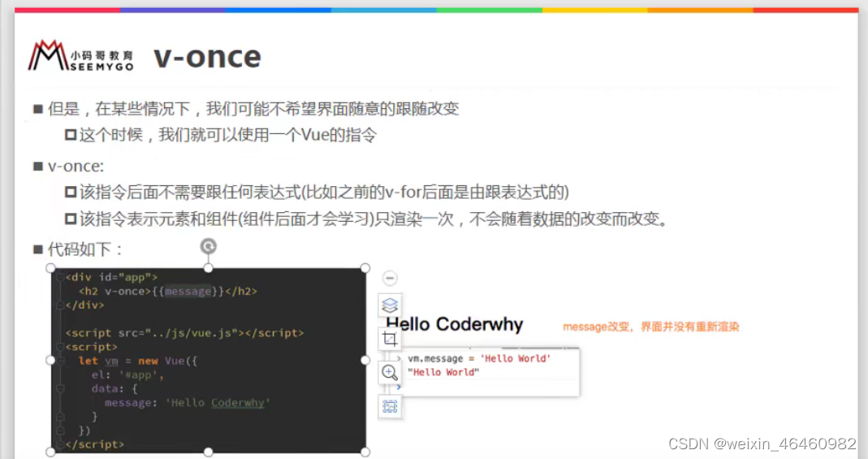Click console line "vm.message = 'Hello World'"
Image resolution: width=868 pixels, height=459 pixels.
479,359
